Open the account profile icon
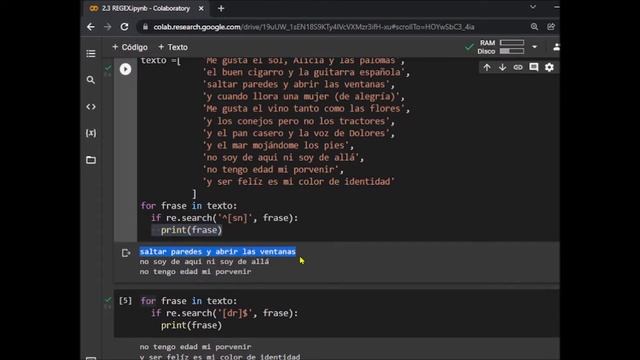640x360 pixels. pos(556,47)
